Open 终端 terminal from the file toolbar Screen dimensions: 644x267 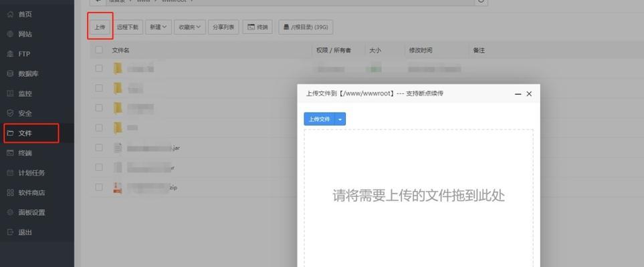257,27
